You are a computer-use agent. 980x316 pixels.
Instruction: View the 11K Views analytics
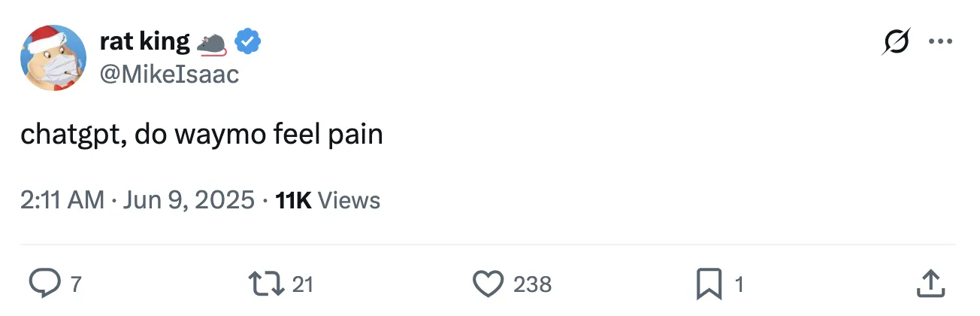coord(328,200)
